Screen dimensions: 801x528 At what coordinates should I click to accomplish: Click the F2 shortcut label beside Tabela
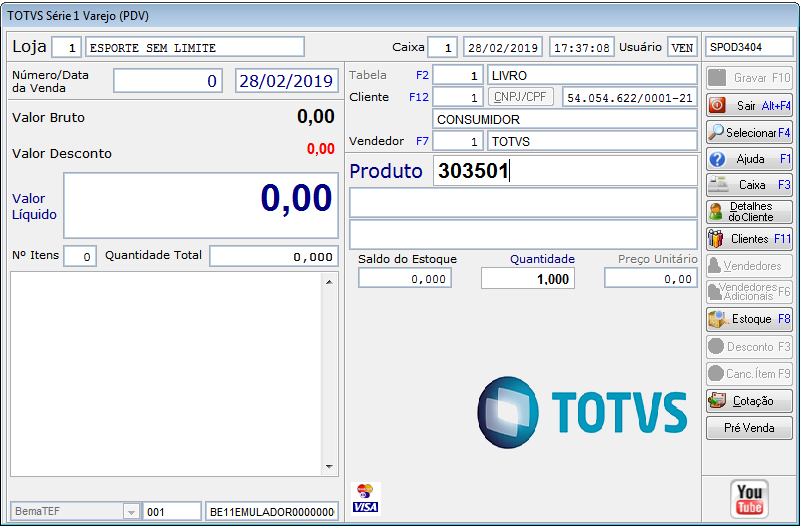[x=422, y=76]
